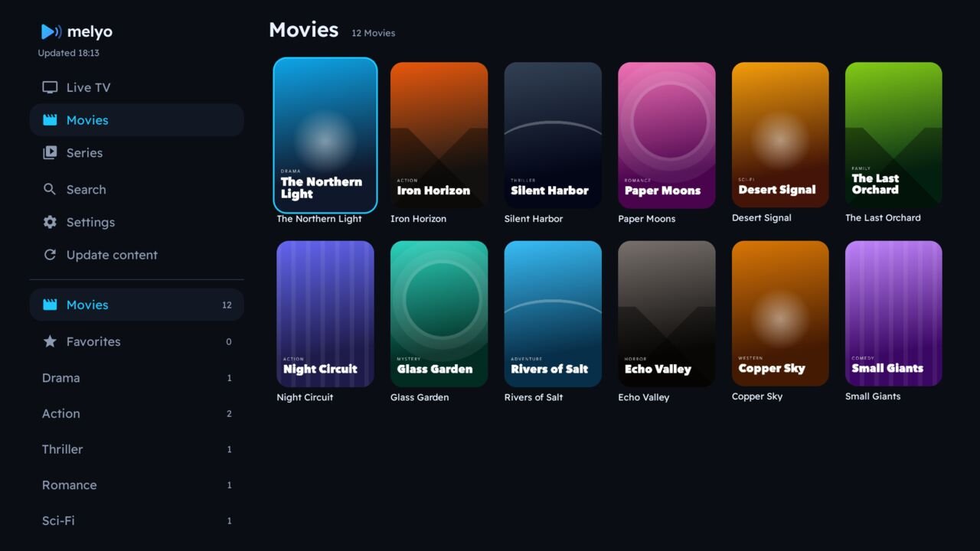Click the 'Updated 18:13' status text
The image size is (980, 551).
(x=69, y=54)
